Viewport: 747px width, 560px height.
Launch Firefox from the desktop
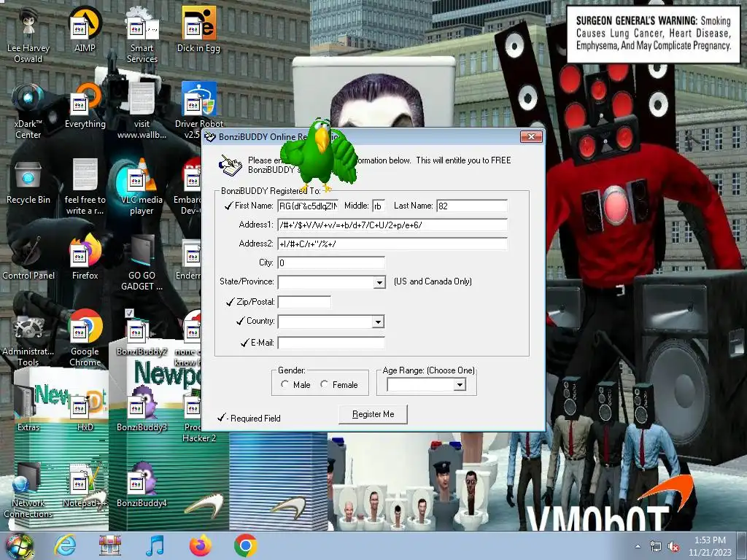pyautogui.click(x=85, y=257)
